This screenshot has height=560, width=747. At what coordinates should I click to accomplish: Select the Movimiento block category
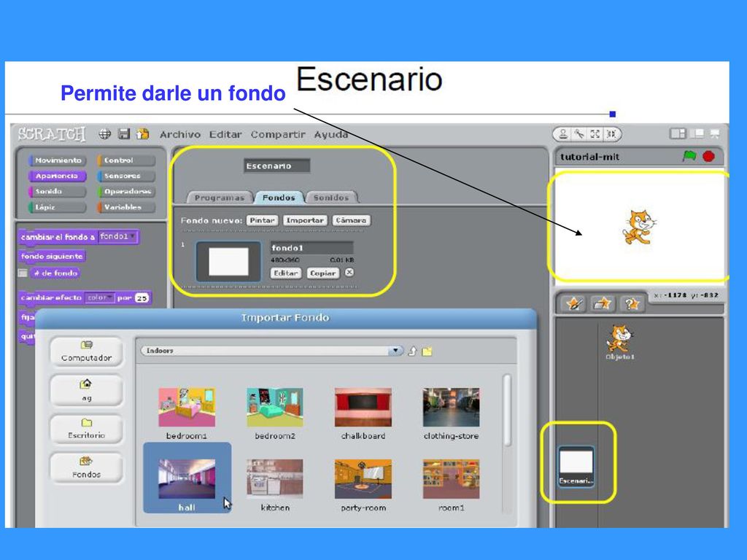coord(57,160)
